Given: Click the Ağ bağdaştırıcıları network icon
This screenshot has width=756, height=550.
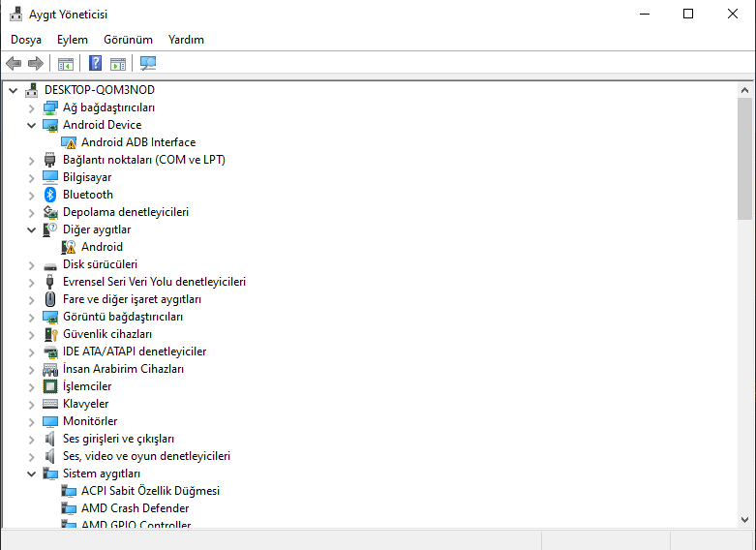Looking at the screenshot, I should (x=50, y=107).
